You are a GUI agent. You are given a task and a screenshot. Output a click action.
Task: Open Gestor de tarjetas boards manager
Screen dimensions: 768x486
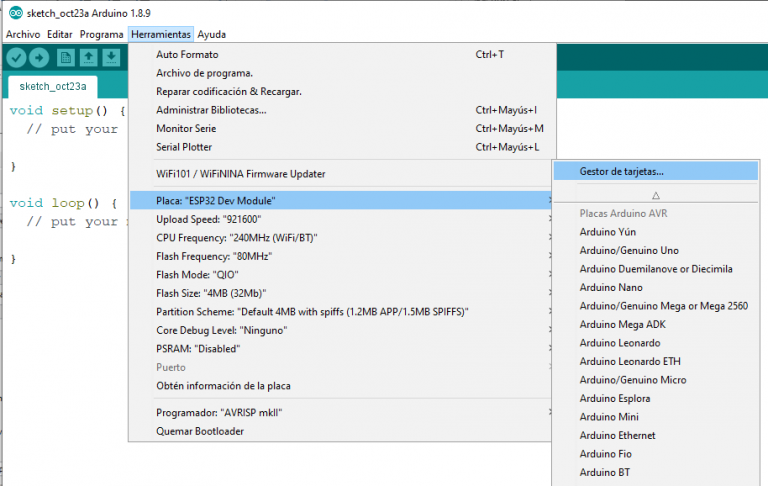(621, 171)
